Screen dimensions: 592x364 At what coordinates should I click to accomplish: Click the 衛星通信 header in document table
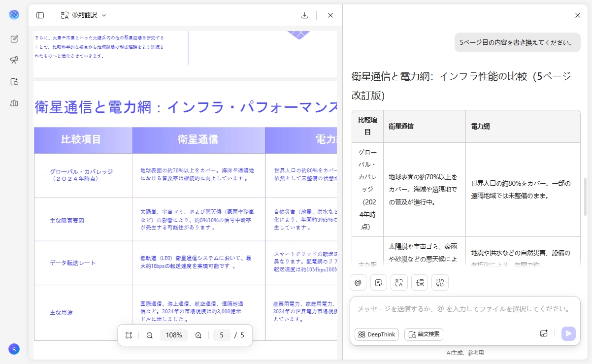[198, 140]
